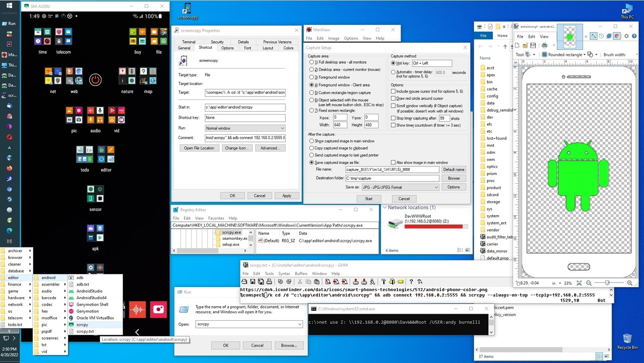Click the Change Icon button
Screen dimensions: 644x363
pyautogui.click(x=236, y=148)
